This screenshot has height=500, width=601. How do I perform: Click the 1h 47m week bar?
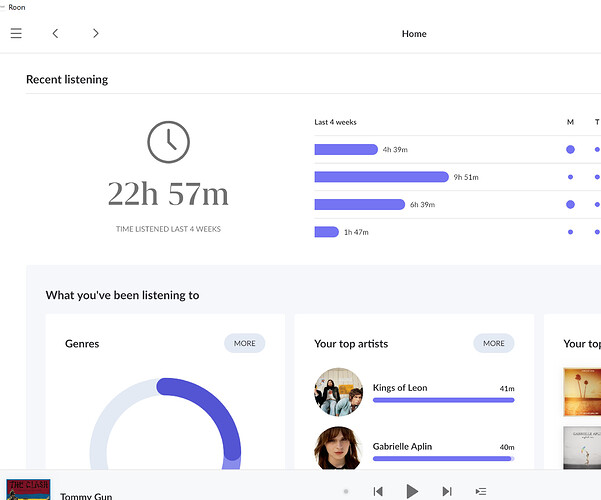point(327,232)
